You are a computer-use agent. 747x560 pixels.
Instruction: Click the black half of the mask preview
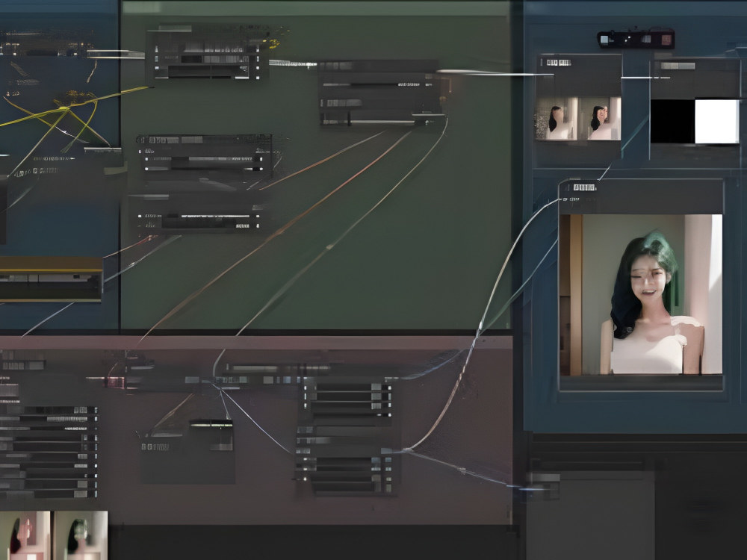coord(673,121)
